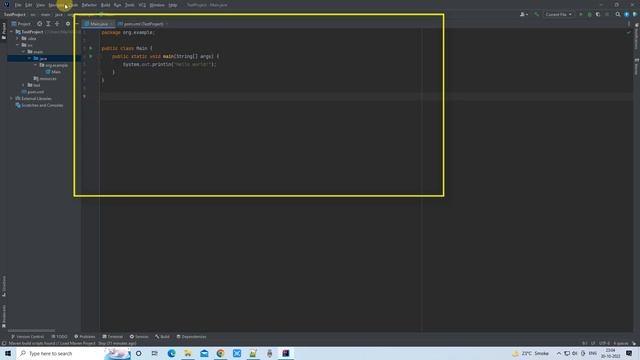Screen dimensions: 640x360
Task: Open the VCS menu
Action: pos(142,5)
